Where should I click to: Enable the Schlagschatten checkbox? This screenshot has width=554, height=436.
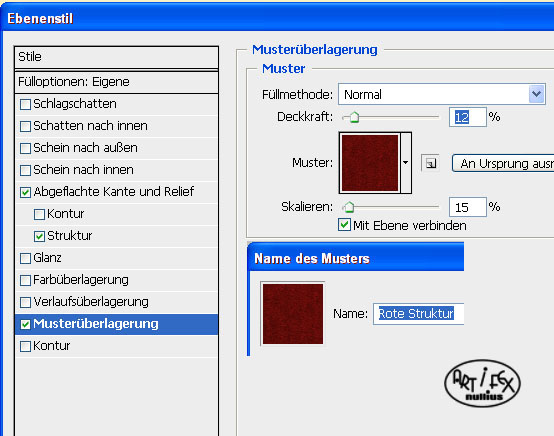coord(25,104)
